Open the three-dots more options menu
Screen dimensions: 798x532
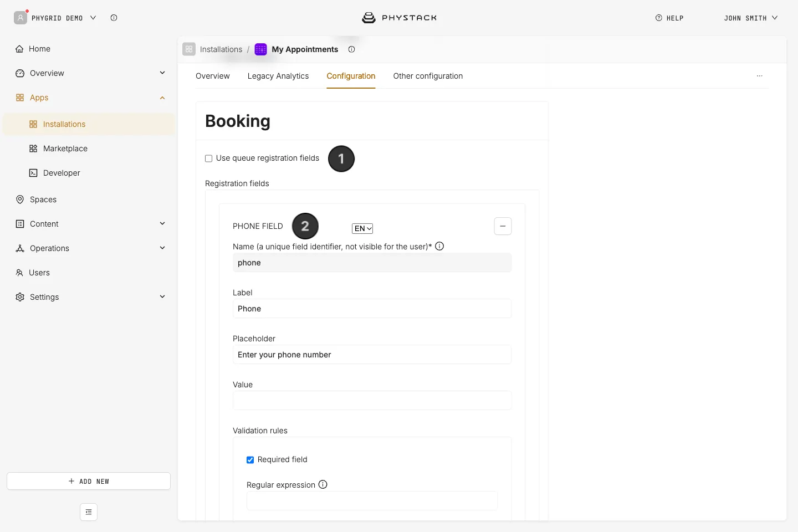pyautogui.click(x=760, y=76)
